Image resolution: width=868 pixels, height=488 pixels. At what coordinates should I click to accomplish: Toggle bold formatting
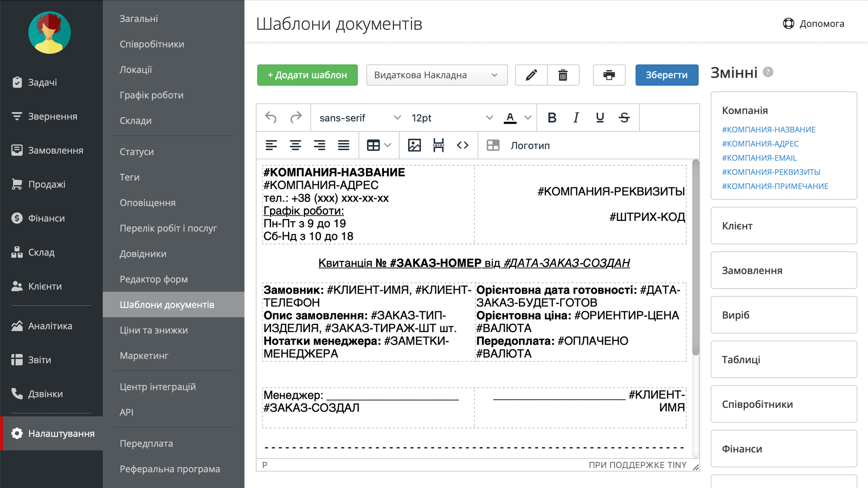(552, 118)
